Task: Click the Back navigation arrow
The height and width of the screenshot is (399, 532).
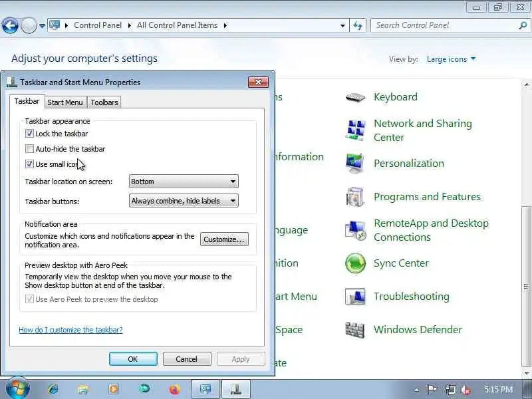Action: click(x=10, y=25)
